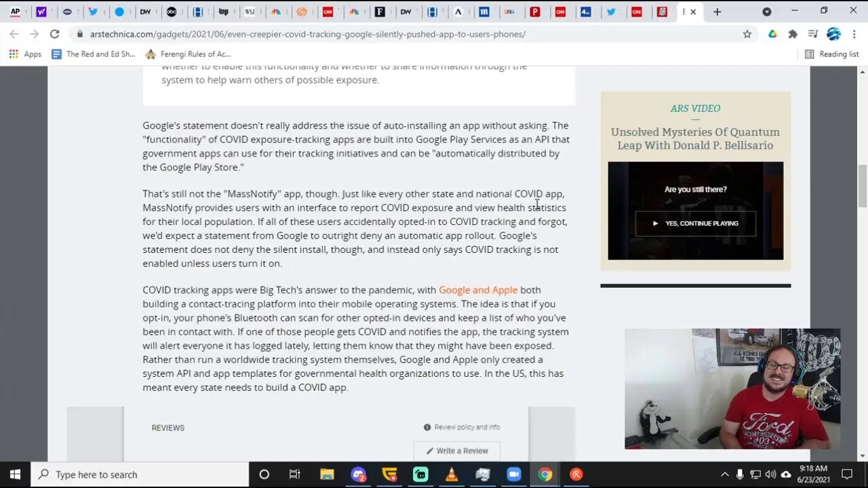Screen dimensions: 868x488
Task: Open Task View on the taskbar
Action: pyautogui.click(x=294, y=474)
